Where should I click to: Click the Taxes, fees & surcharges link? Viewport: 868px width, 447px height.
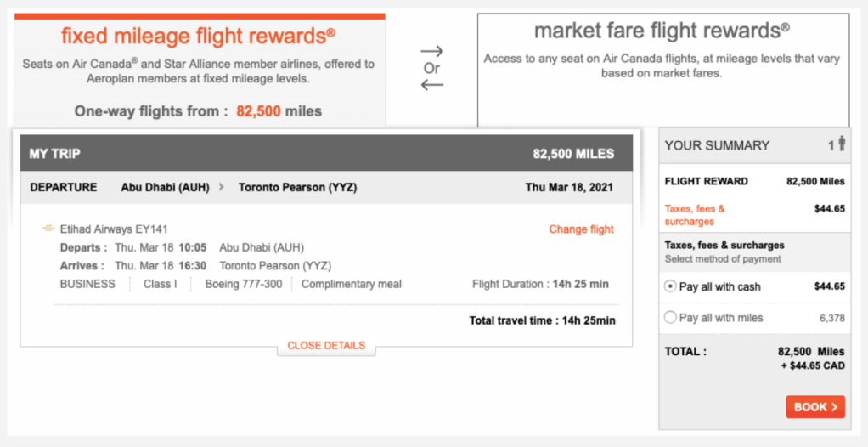[695, 215]
